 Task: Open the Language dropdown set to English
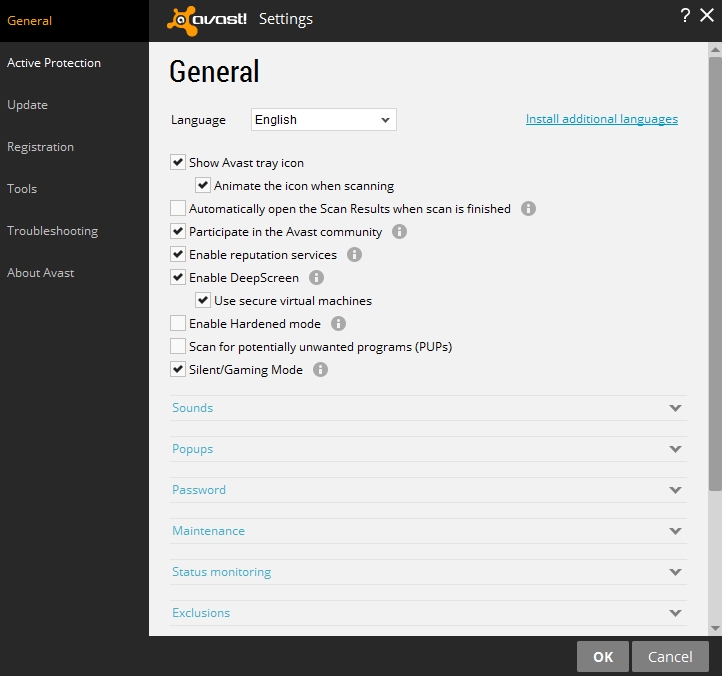(x=324, y=120)
